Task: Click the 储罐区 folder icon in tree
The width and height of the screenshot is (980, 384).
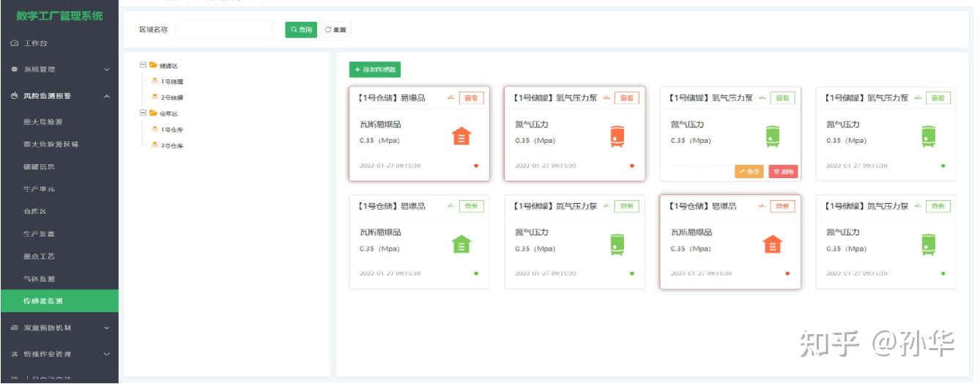Action: coord(153,65)
